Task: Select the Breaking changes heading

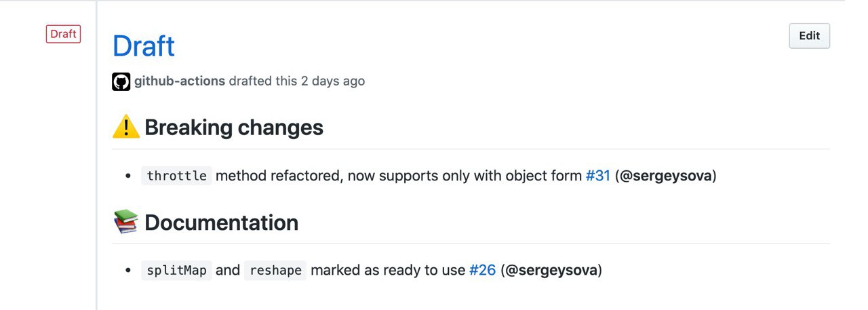Action: coord(234,127)
